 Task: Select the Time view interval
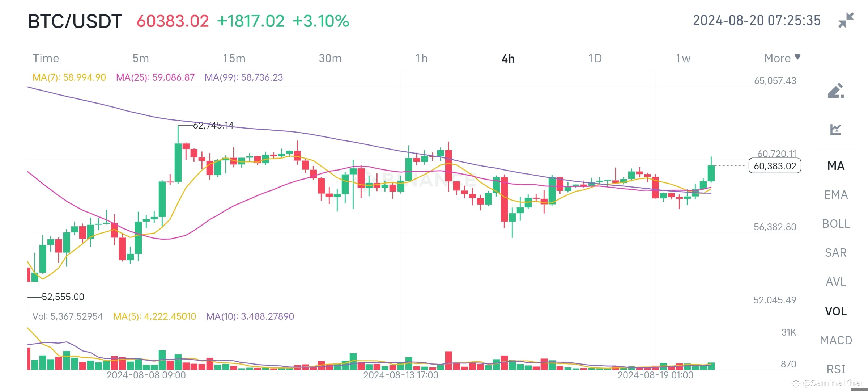pyautogui.click(x=46, y=58)
